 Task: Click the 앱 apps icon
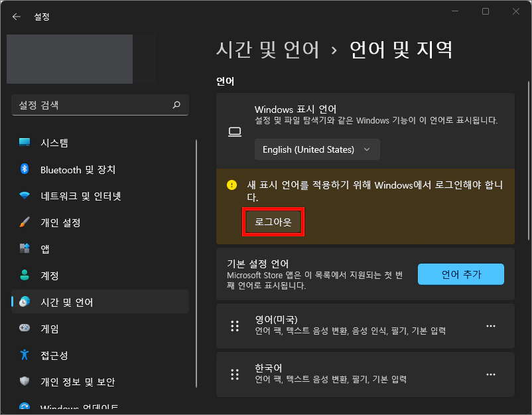coord(25,248)
